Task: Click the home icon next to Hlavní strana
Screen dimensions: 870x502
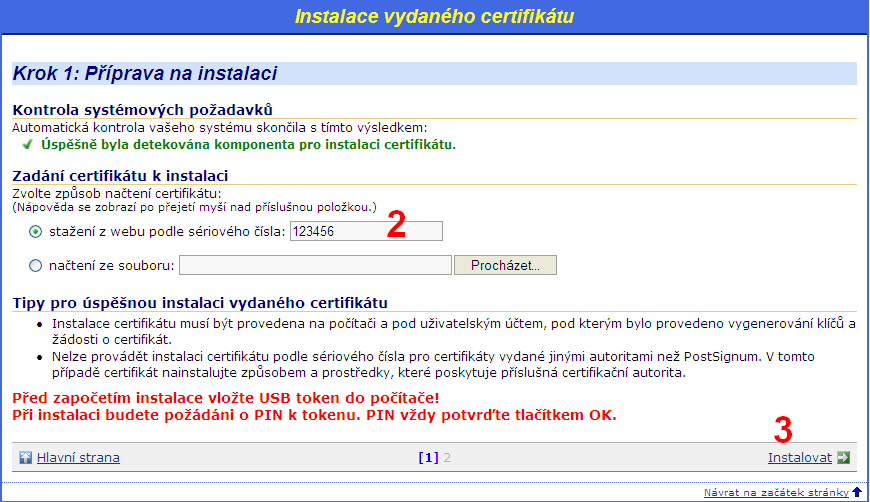Action: click(26, 458)
